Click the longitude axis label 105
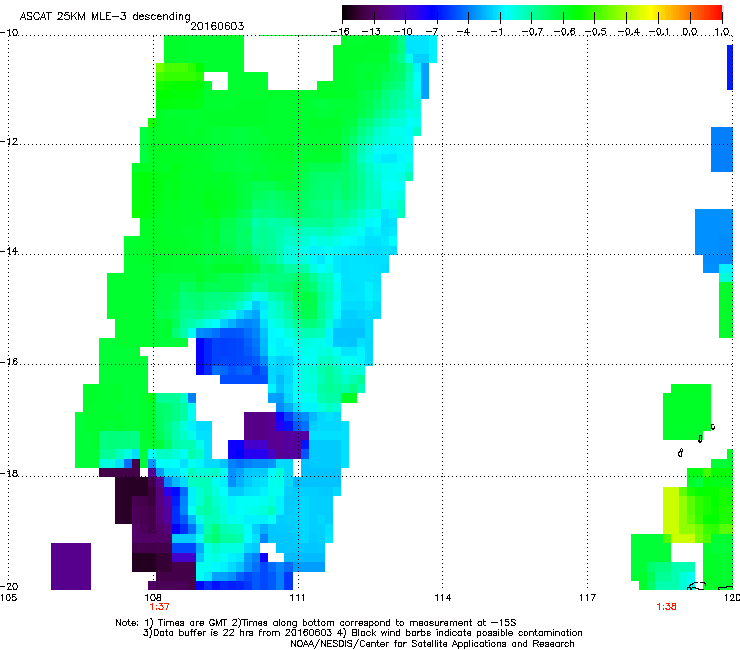Screen dimensions: 740x650 8,598
